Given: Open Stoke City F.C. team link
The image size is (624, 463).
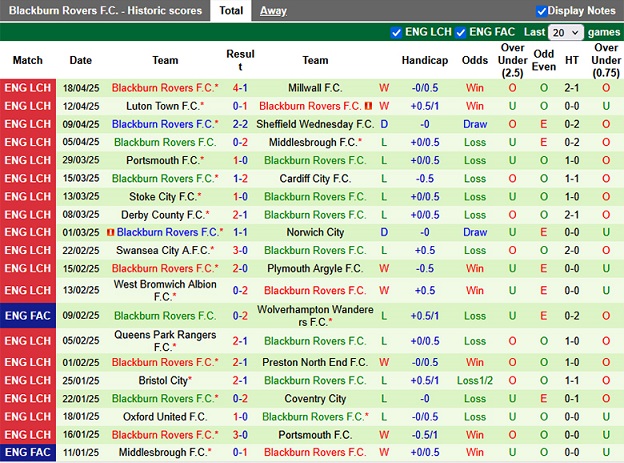Looking at the screenshot, I should coord(165,196).
